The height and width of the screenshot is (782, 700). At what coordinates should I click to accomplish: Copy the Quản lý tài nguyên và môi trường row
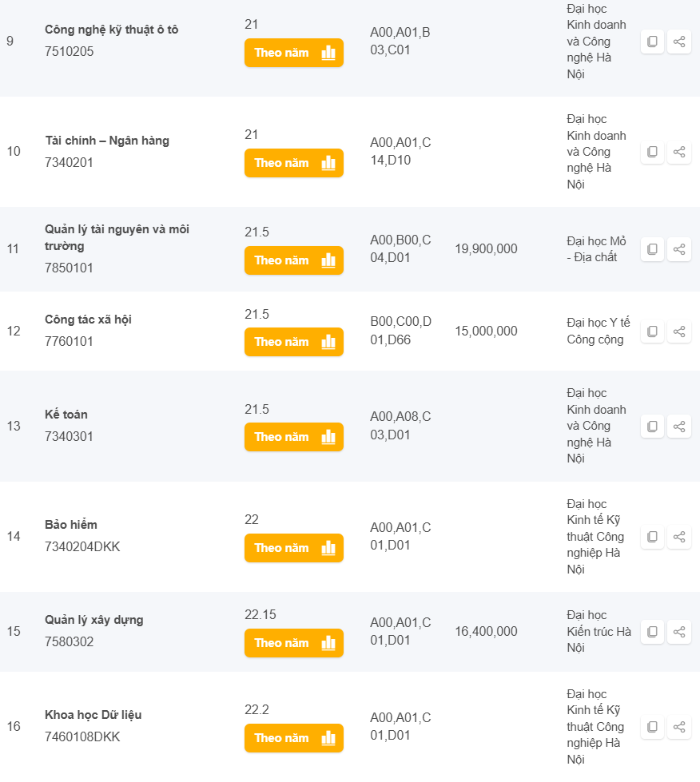point(652,249)
